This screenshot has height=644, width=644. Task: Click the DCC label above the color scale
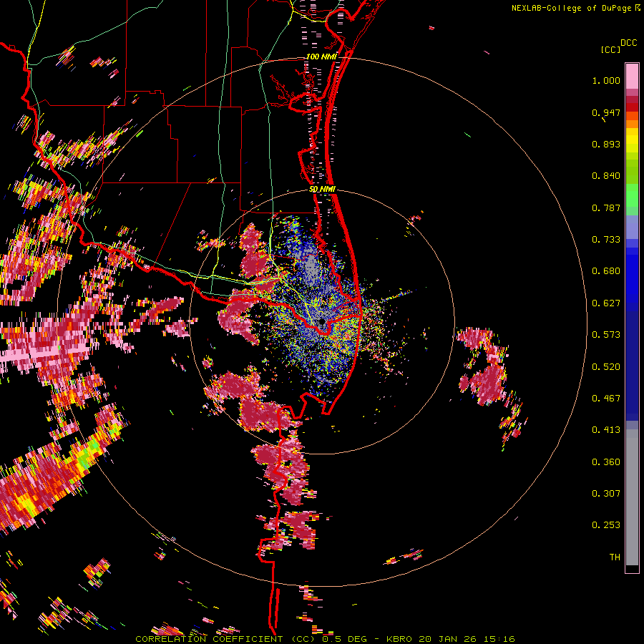click(x=628, y=43)
